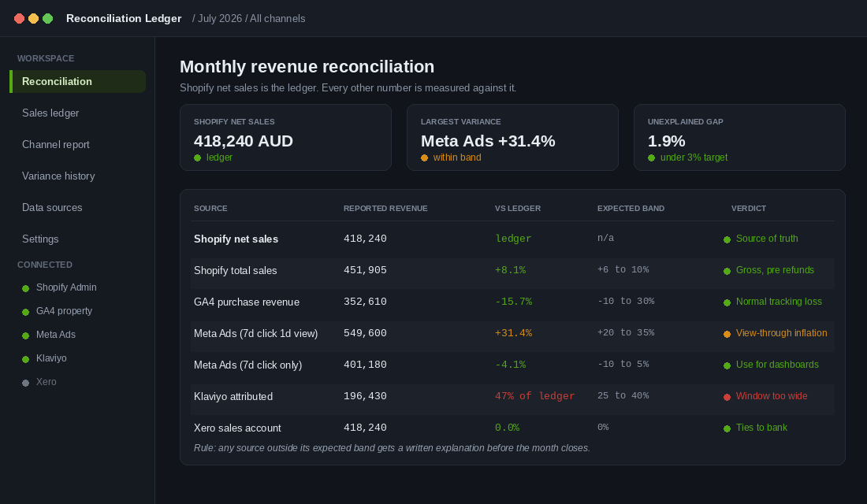Screen dimensions: 867x504
Task: Click status dot beside Meta Ads connection
Action: point(25,336)
